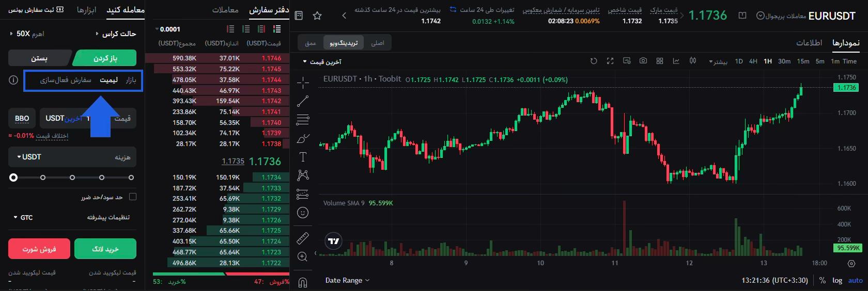
Task: Enable the take profit/stop loss checkbox
Action: coord(133,197)
